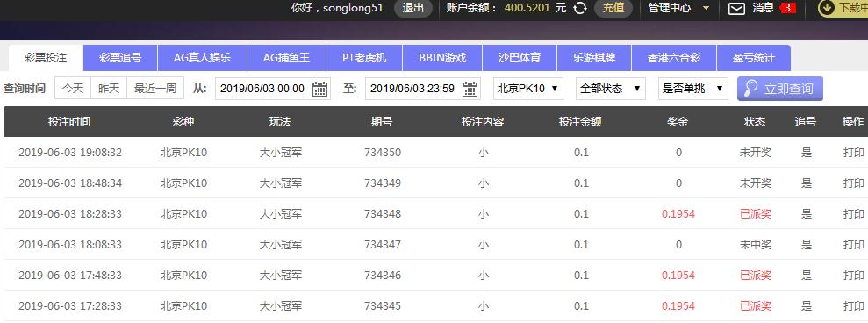
Task: Select the 今天 time filter
Action: (73, 88)
